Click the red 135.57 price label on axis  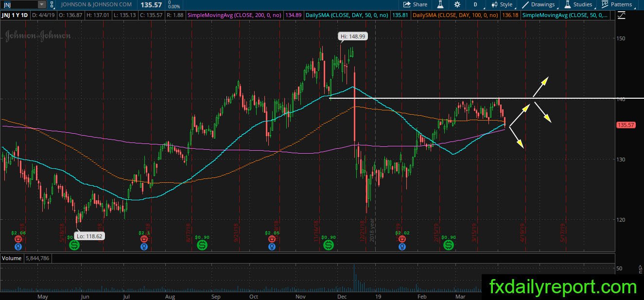[x=626, y=125]
